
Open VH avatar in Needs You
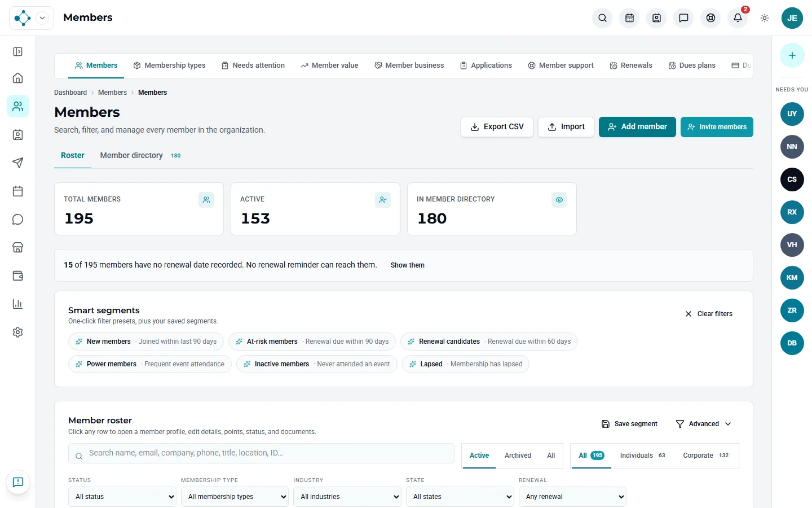click(x=792, y=245)
